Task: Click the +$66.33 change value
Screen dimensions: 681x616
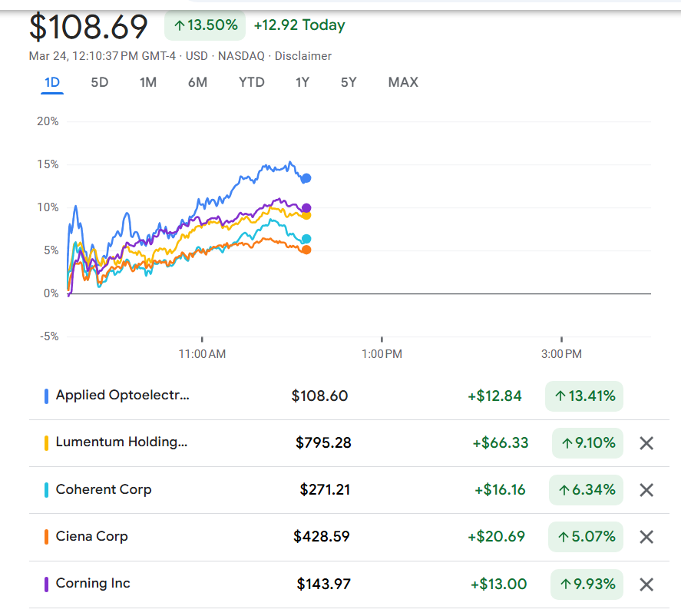Action: 501,443
